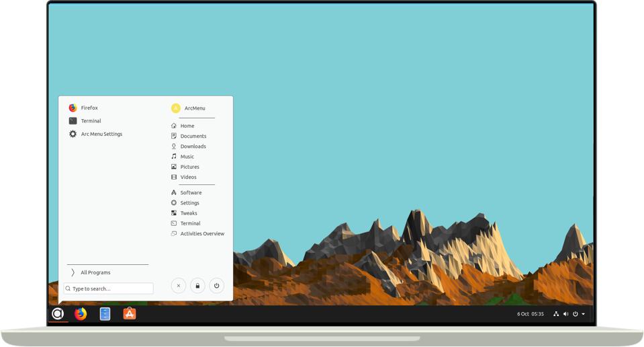Viewport: 644px width, 347px height.
Task: Click the Documents icon in places list
Action: (x=174, y=136)
